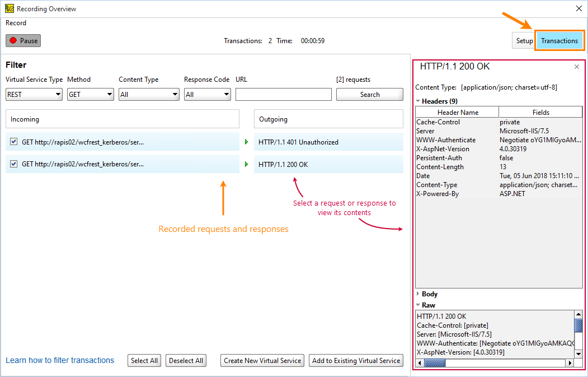Click the Create New Virtual Service button

pyautogui.click(x=262, y=360)
